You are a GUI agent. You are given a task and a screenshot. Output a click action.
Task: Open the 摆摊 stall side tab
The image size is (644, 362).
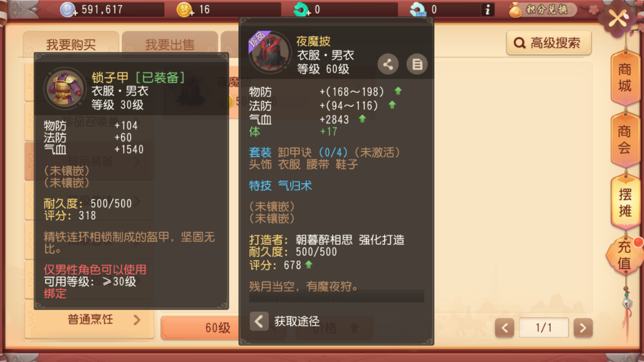(625, 202)
